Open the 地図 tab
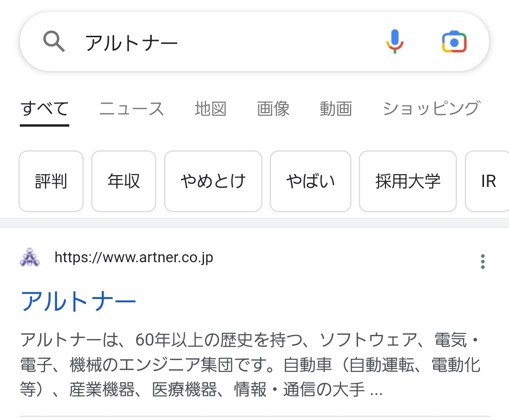Screen dimensions: 509x420 point(210,109)
